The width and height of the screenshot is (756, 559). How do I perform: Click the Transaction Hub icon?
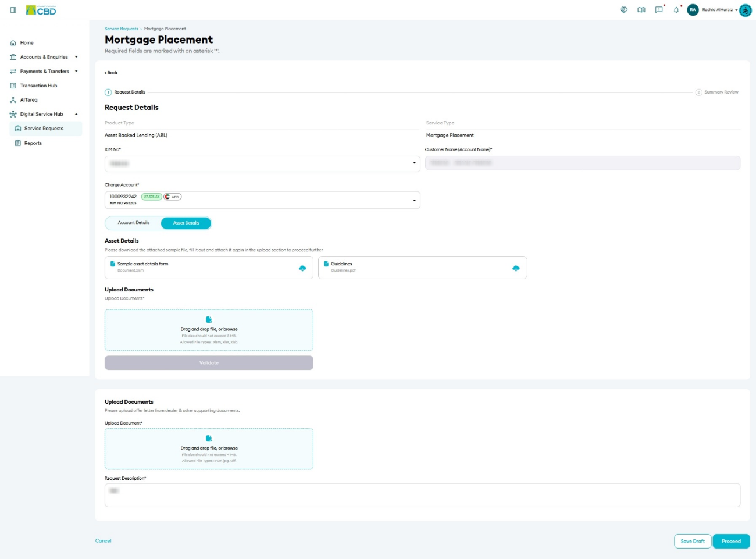coord(13,86)
